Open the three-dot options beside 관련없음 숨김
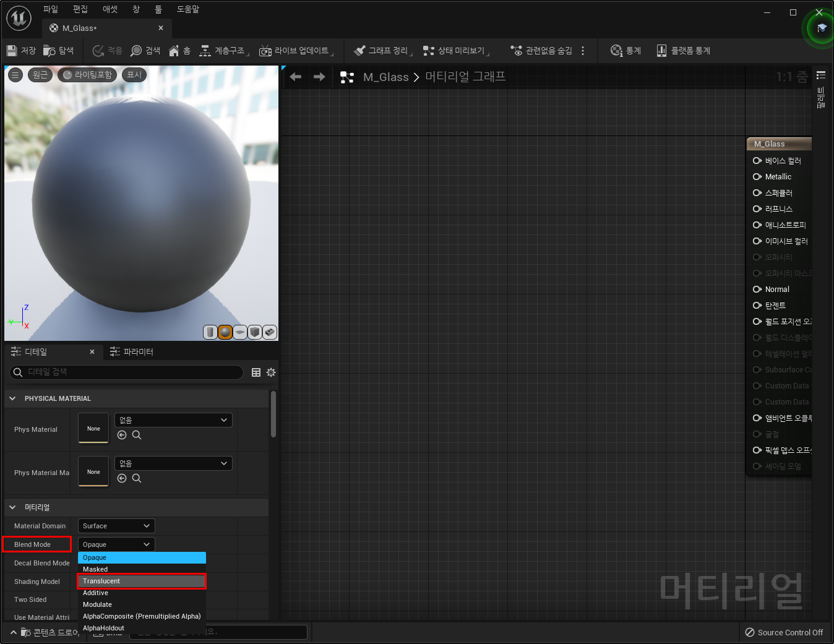Screen dimensions: 834x644 (583, 51)
